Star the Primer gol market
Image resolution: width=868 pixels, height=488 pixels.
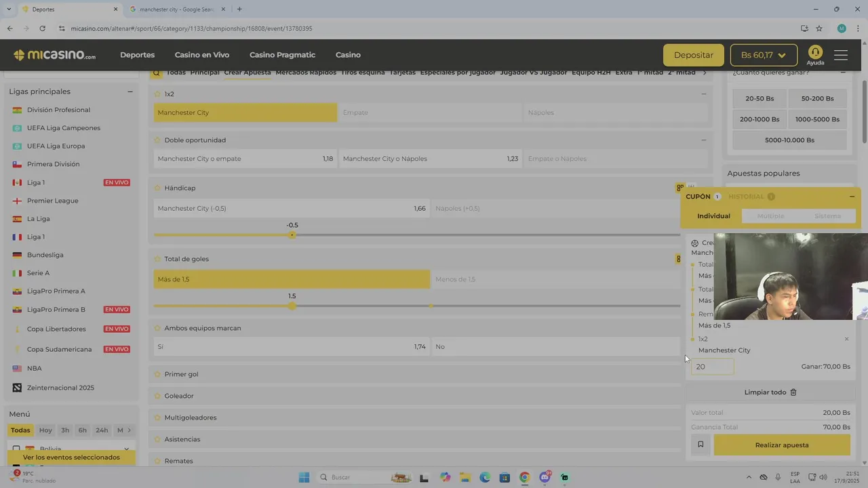(157, 374)
